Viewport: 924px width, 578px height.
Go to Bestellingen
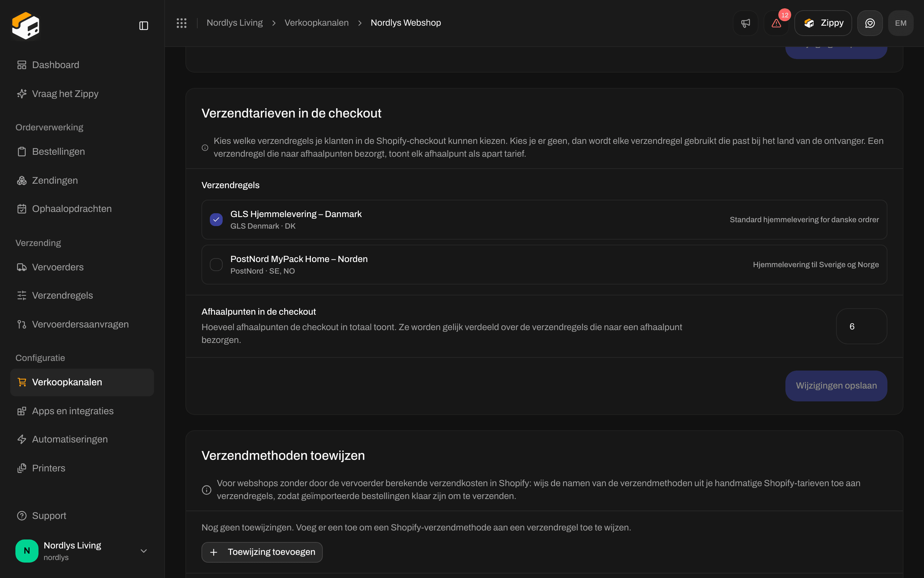coord(82,152)
